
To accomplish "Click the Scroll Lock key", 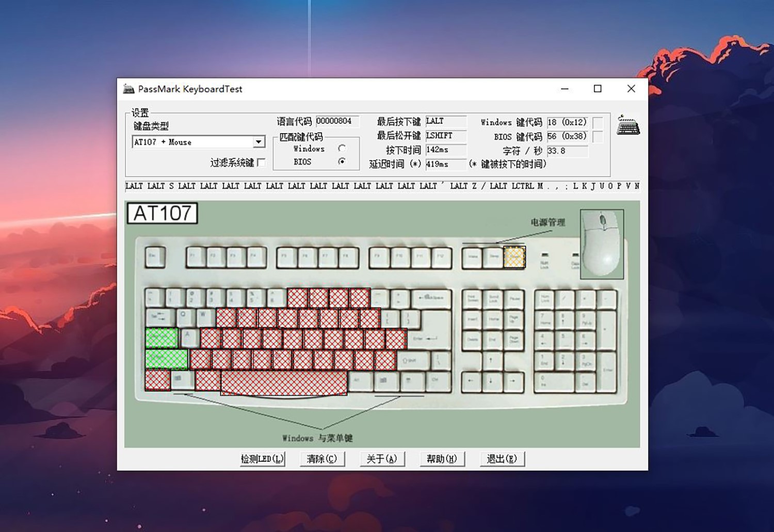I will click(x=493, y=299).
